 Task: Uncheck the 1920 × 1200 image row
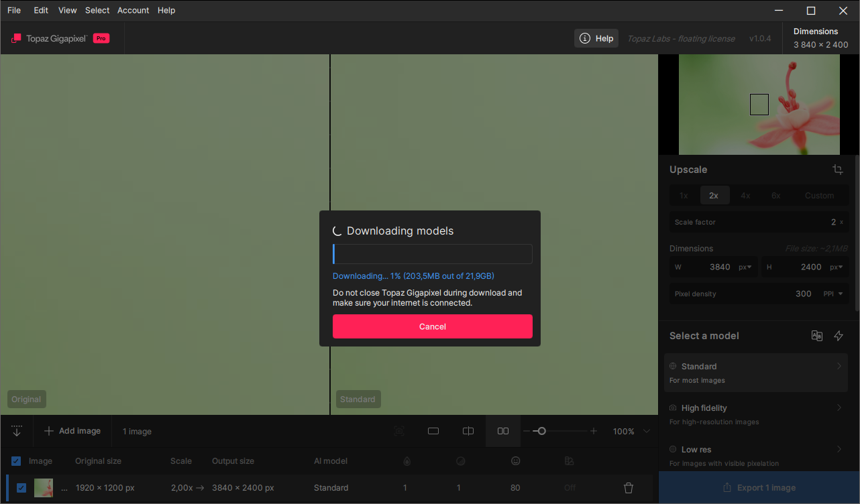[21, 488]
